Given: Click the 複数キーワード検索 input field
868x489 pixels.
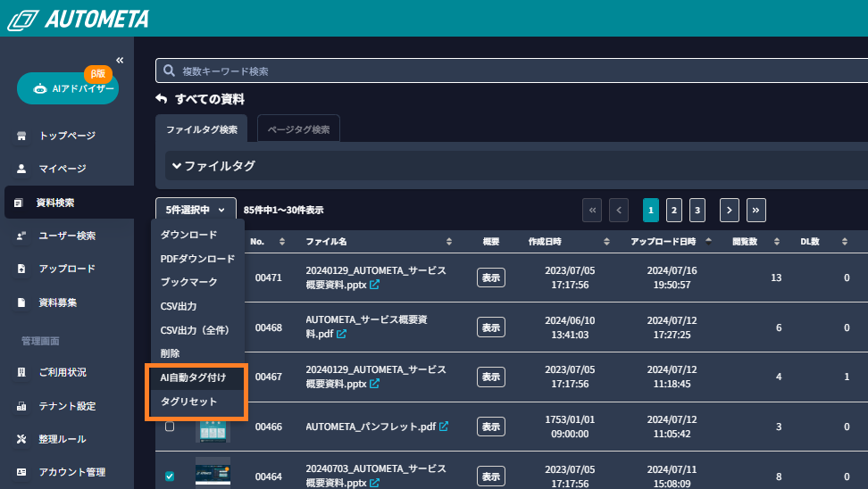Looking at the screenshot, I should pos(512,70).
